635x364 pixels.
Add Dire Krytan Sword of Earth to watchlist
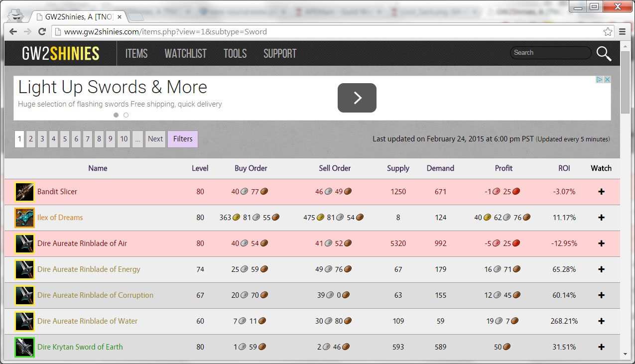[601, 347]
